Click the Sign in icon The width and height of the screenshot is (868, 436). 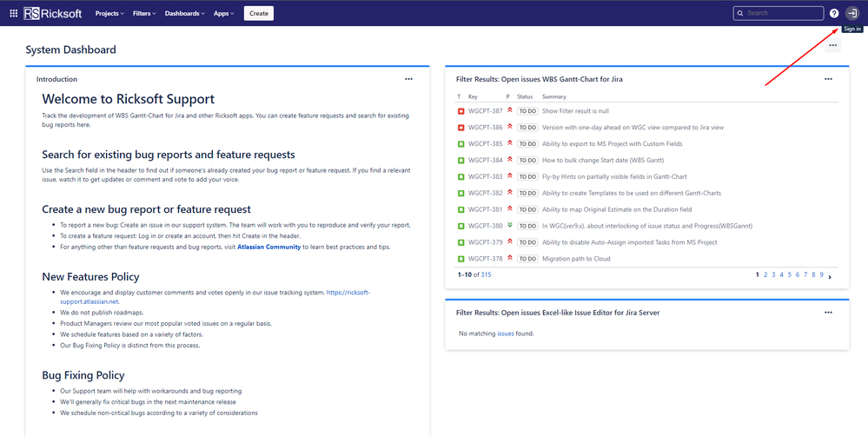852,13
